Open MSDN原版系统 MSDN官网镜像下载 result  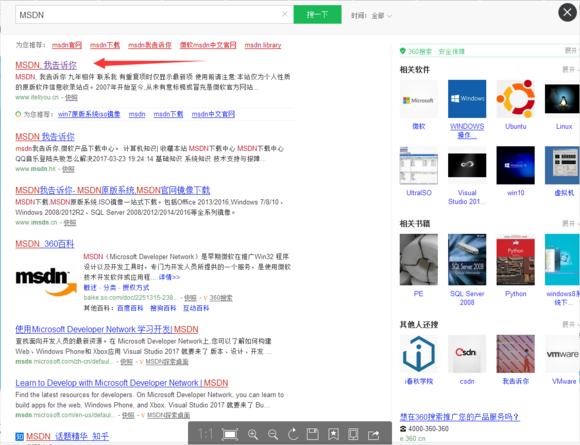[112, 191]
